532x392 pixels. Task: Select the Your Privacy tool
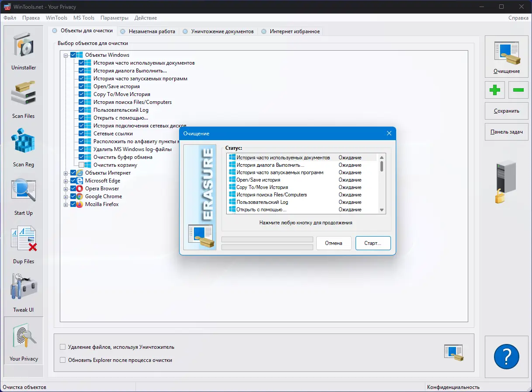24,341
